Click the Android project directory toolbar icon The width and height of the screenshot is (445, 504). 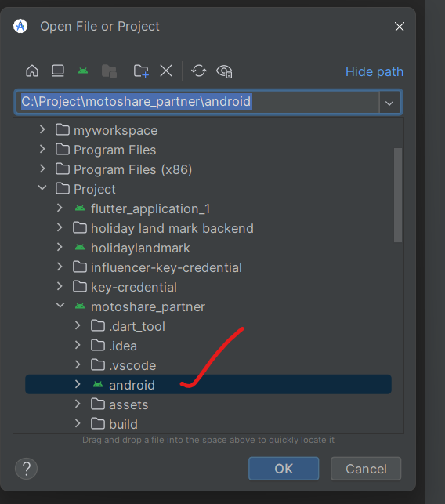tap(83, 71)
